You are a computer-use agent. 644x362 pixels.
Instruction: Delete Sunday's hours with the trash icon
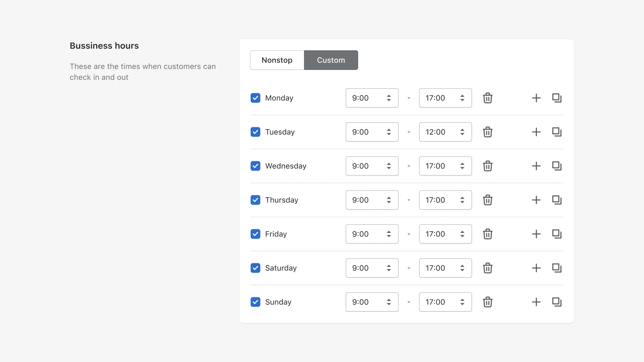coord(487,302)
